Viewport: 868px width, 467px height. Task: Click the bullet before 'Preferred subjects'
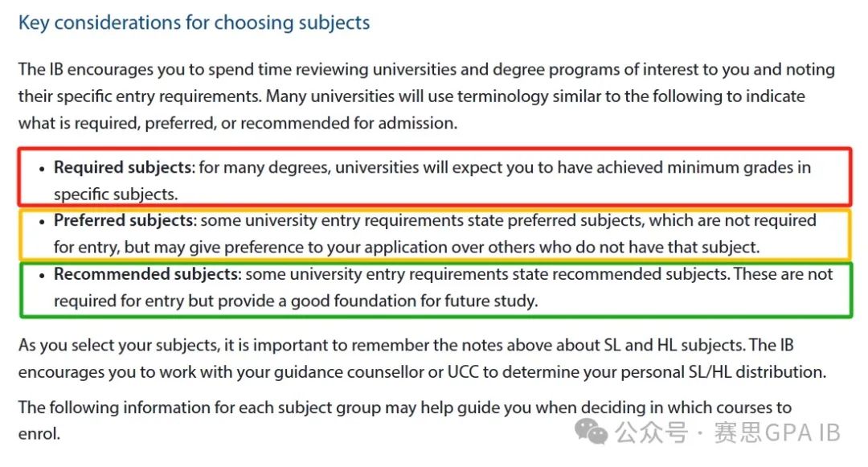tap(42, 221)
